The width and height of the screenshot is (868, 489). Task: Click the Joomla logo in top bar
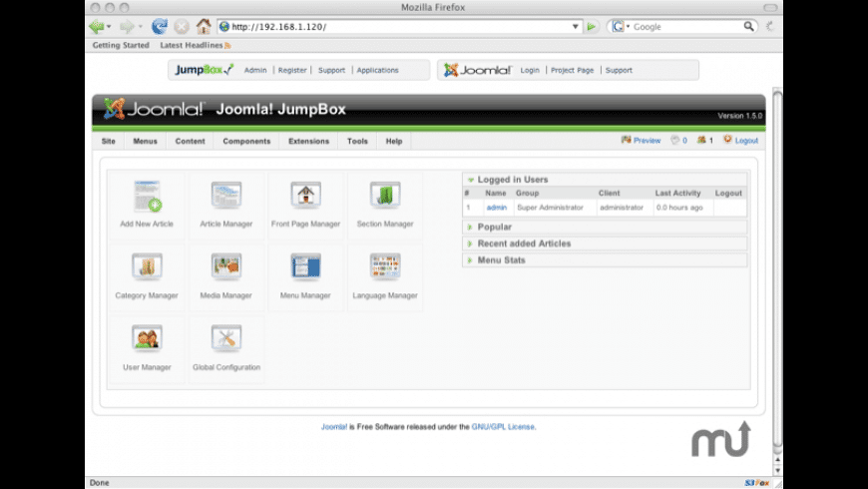(x=477, y=70)
